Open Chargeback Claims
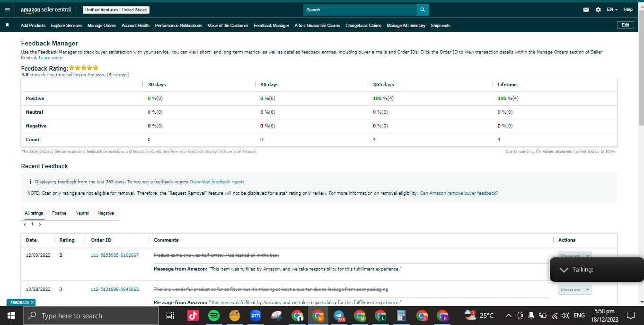 click(x=363, y=26)
